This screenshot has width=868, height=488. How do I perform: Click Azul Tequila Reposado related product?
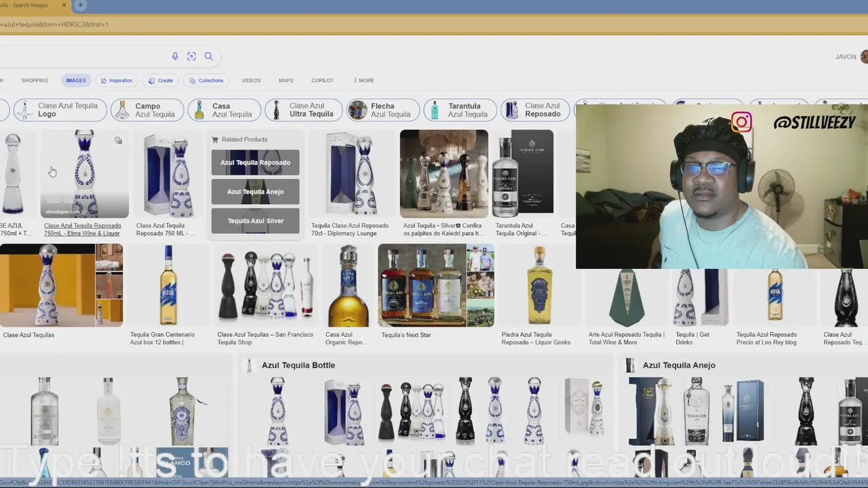(255, 163)
